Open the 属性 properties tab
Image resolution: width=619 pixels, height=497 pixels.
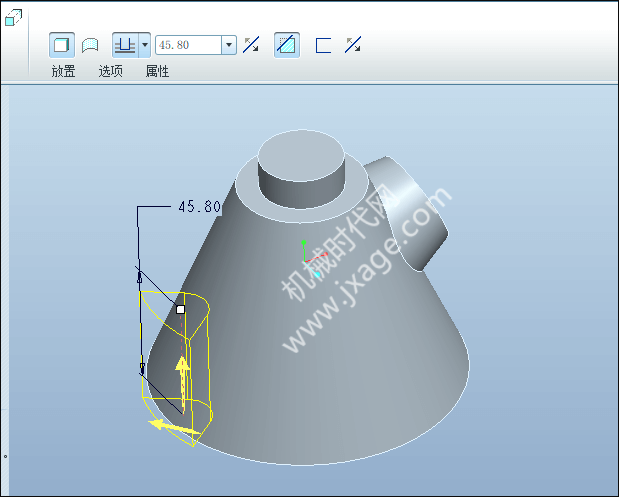click(157, 71)
